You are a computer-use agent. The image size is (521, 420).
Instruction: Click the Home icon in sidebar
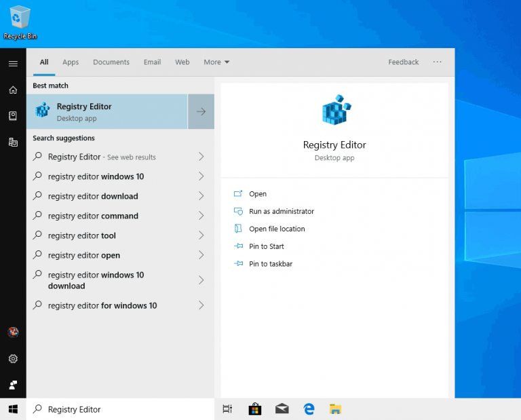tap(13, 90)
